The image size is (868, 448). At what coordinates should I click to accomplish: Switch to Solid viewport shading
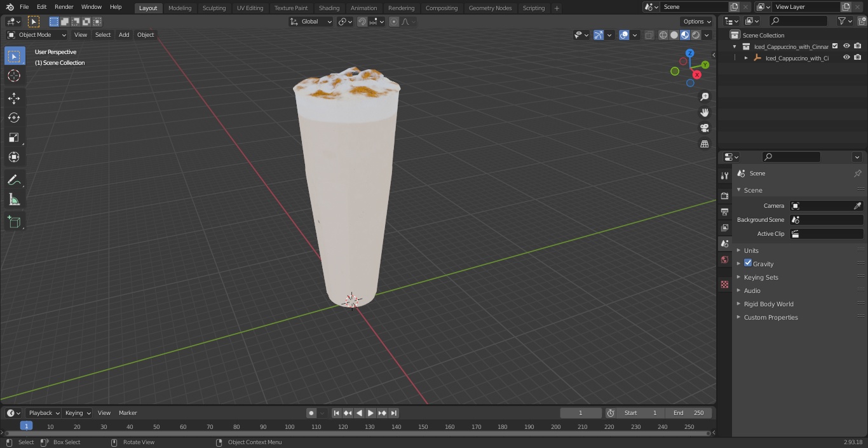click(674, 35)
